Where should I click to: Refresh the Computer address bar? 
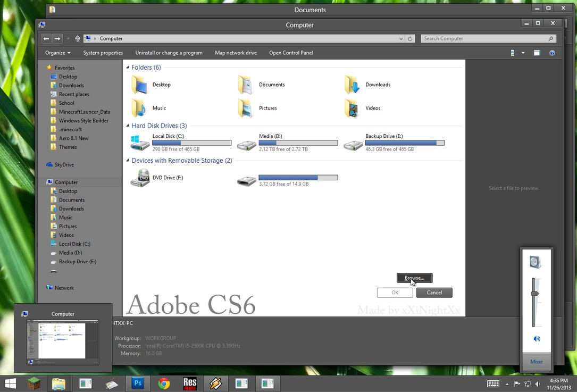click(410, 39)
